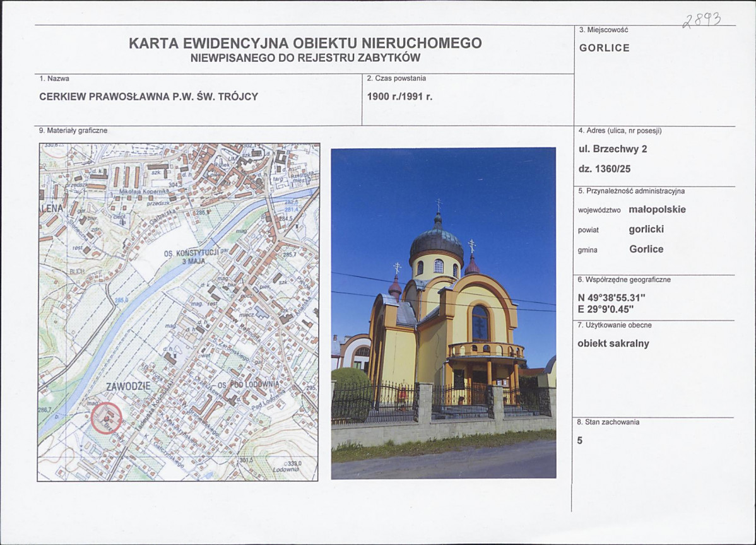Click the label '9. Materiały graficzne'

[x=73, y=131]
